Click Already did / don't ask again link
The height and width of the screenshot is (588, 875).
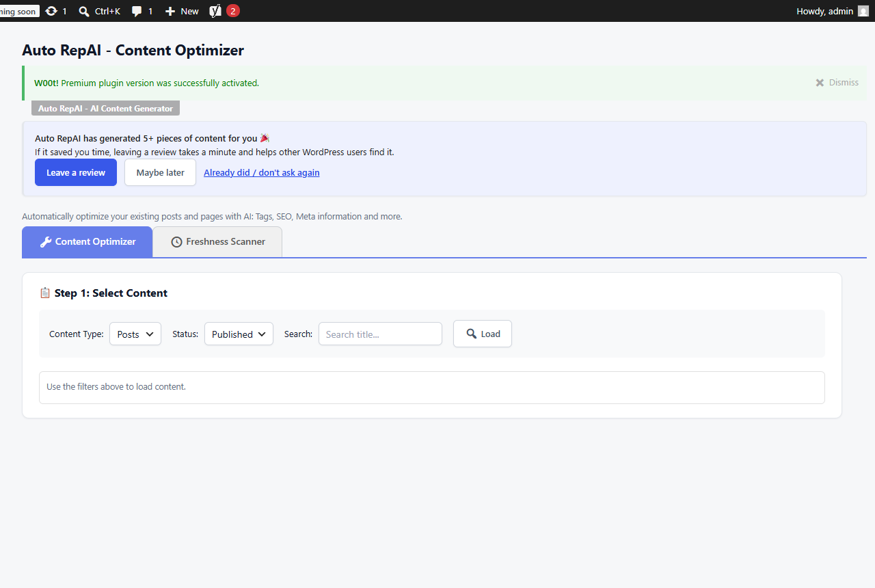[262, 172]
